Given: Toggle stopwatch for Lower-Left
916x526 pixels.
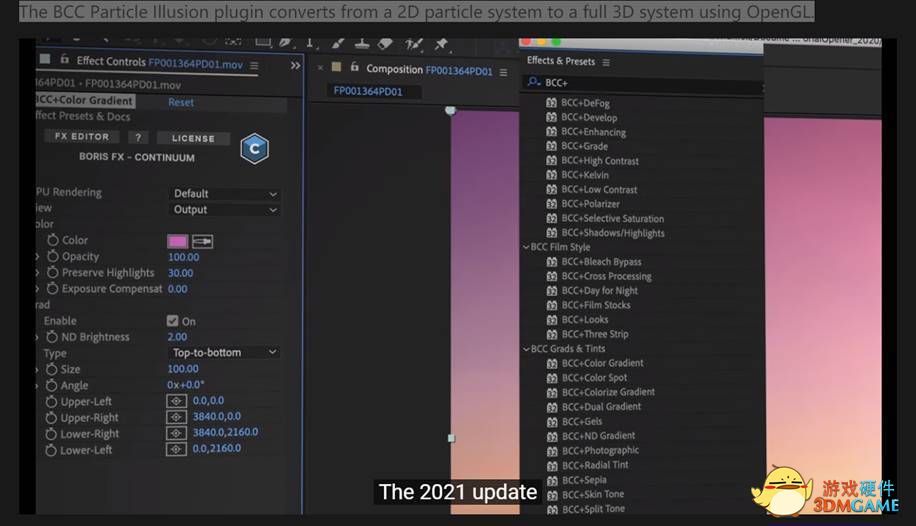Looking at the screenshot, I should 51,450.
